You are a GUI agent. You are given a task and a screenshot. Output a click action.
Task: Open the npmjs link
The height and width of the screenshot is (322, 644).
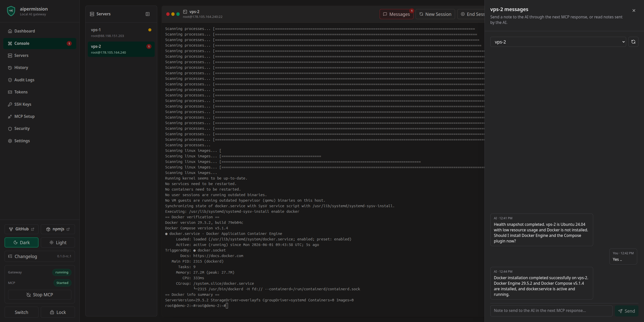pos(58,229)
